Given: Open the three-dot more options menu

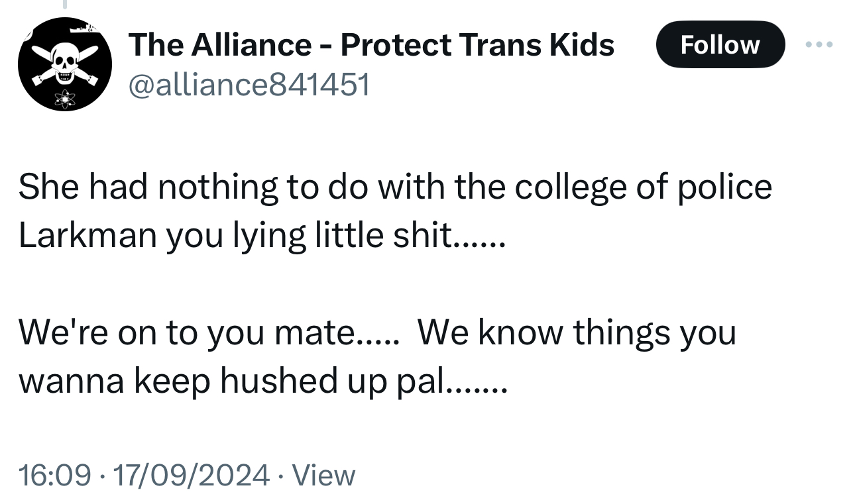Looking at the screenshot, I should click(x=817, y=45).
